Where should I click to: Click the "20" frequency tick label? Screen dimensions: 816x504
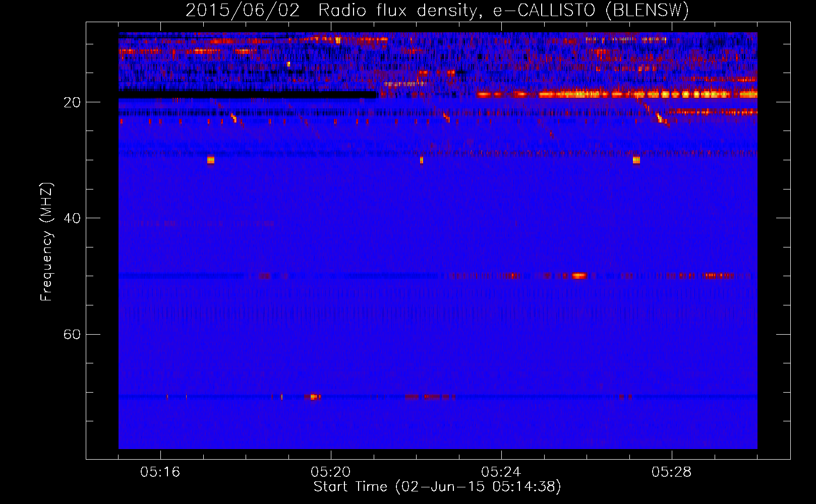pyautogui.click(x=72, y=102)
